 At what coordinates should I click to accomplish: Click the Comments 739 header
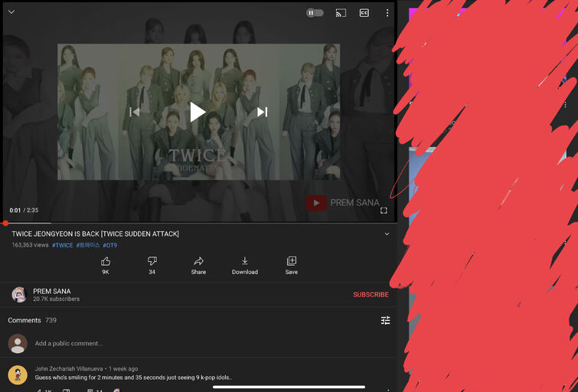(32, 320)
